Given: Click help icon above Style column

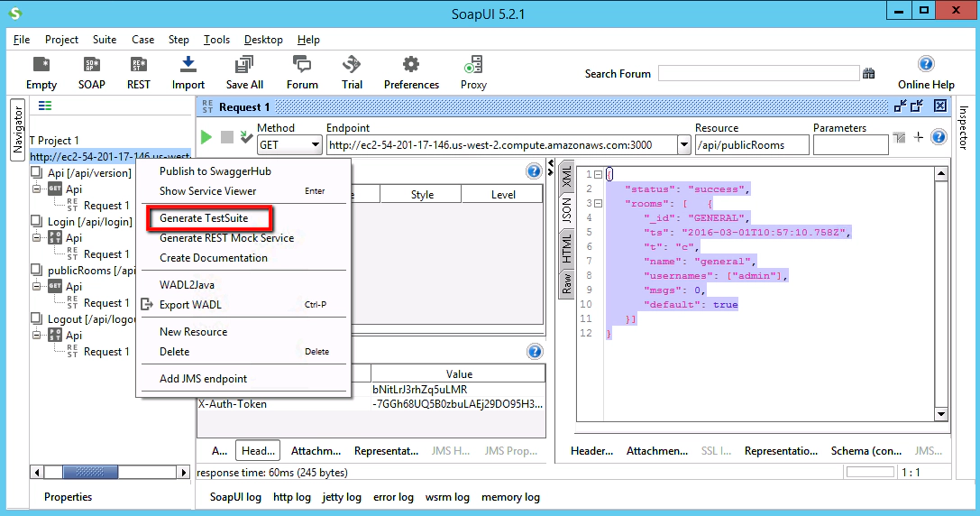Looking at the screenshot, I should coord(533,171).
